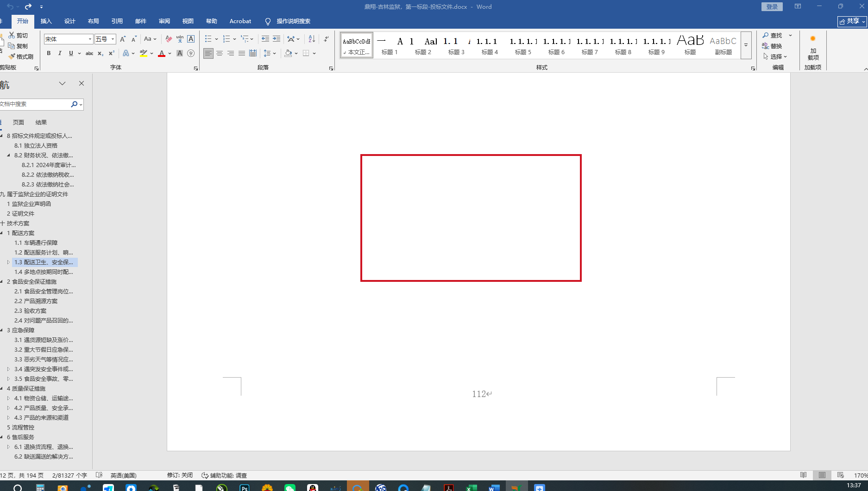Viewport: 868px width, 491px height.
Task: Apply the enclosed character (字) tool
Action: click(x=191, y=53)
